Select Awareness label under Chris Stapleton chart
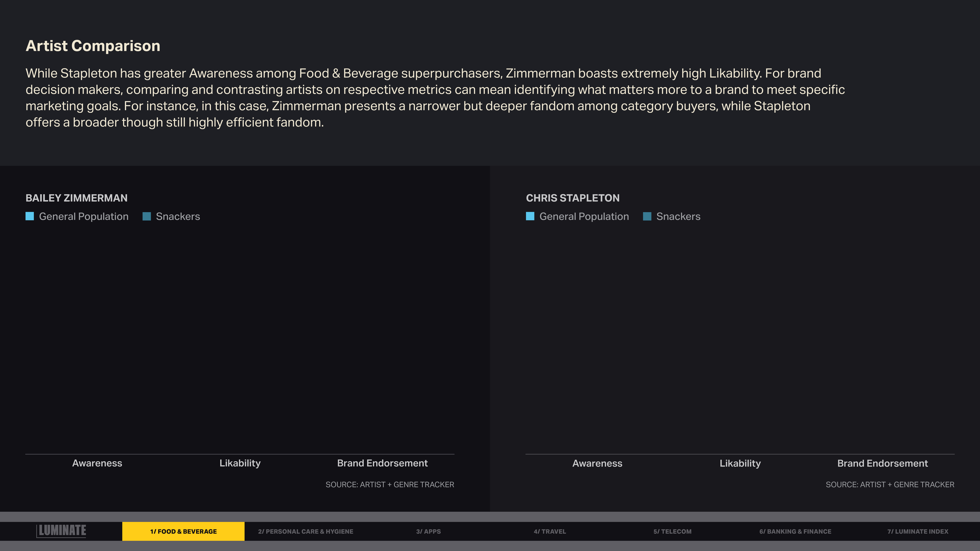 coord(597,463)
